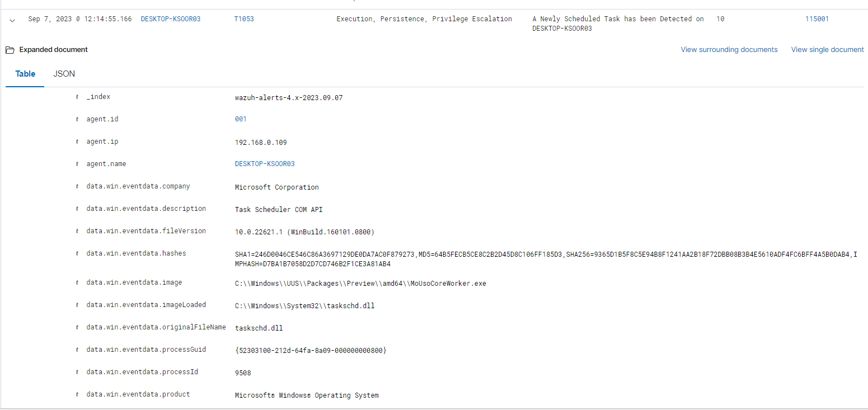Switch to the JSON tab
This screenshot has height=410, width=868.
pyautogui.click(x=64, y=73)
